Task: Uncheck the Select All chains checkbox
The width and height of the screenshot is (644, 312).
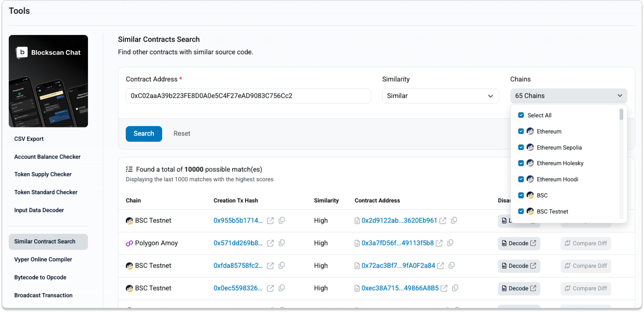Action: coord(521,115)
